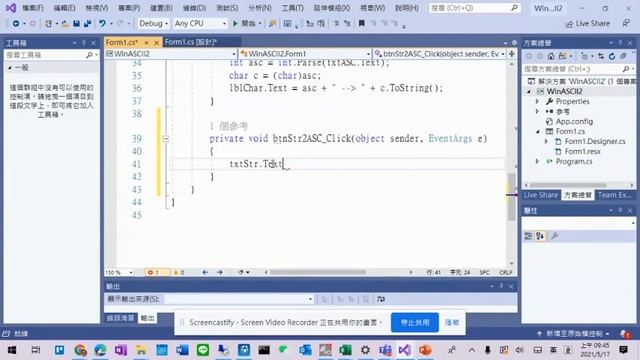Click the categorized view icon in Properties panel
Viewport: 640px width, 360px height.
(529, 236)
